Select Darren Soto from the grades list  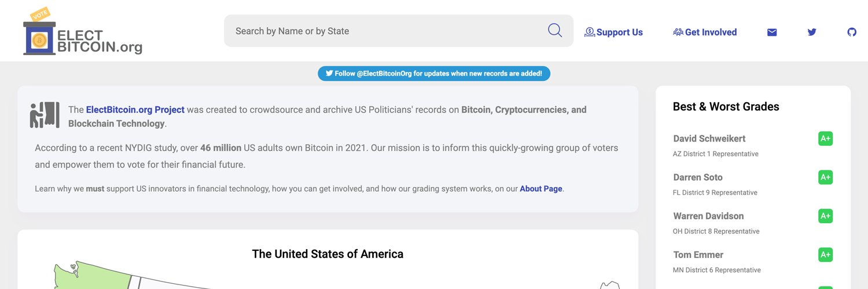coord(697,177)
